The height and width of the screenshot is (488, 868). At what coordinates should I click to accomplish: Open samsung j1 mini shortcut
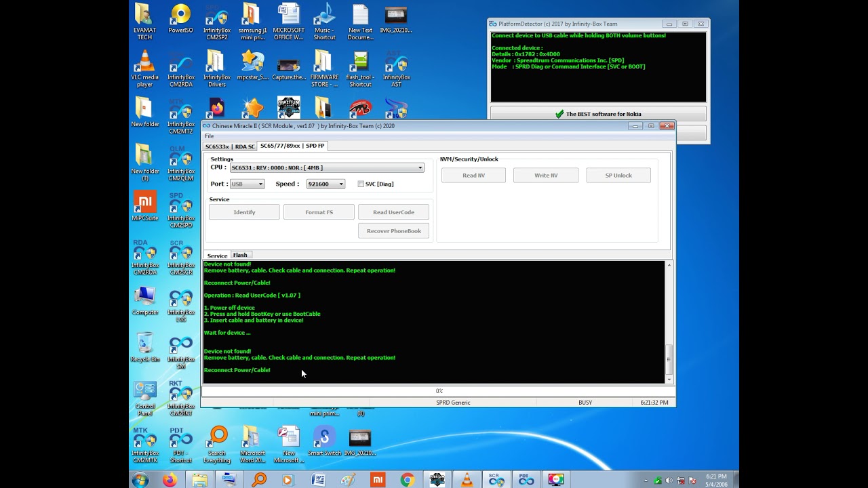point(252,20)
